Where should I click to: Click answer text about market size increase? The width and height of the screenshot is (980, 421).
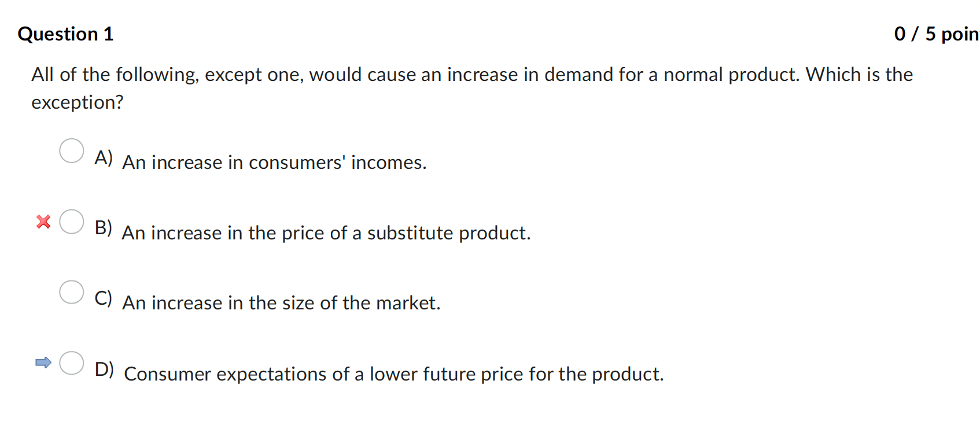pyautogui.click(x=282, y=303)
